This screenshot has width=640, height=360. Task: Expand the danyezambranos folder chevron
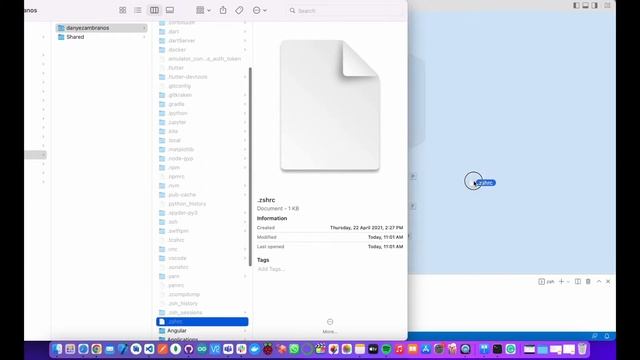click(x=144, y=28)
